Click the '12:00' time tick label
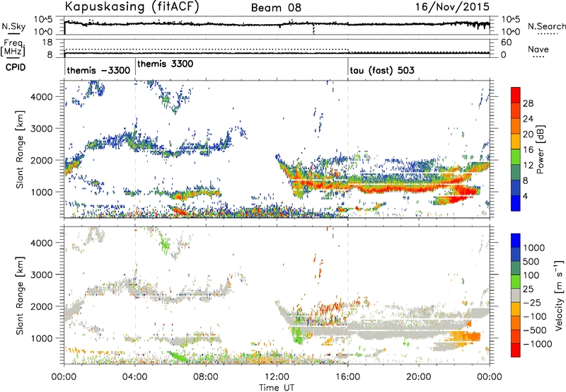This screenshot has width=566, height=392. tap(277, 377)
